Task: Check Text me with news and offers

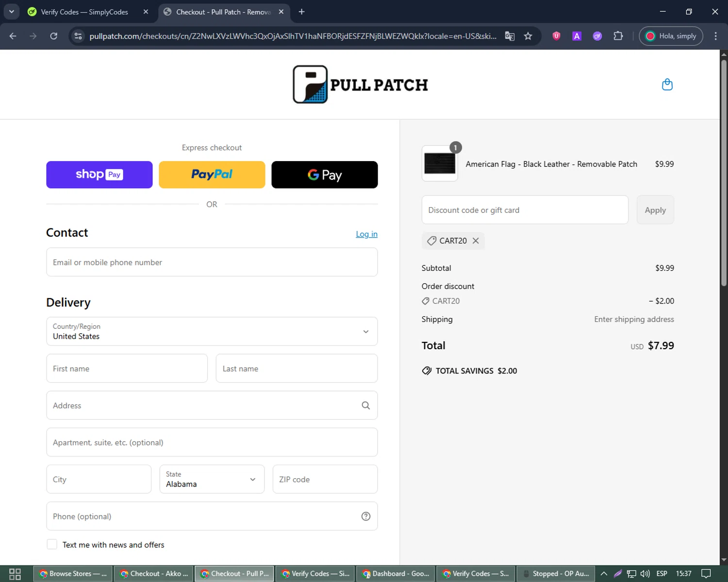Action: [52, 544]
